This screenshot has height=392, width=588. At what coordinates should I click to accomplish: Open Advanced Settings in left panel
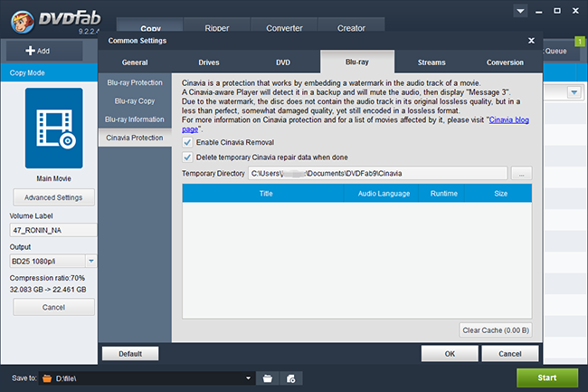53,197
